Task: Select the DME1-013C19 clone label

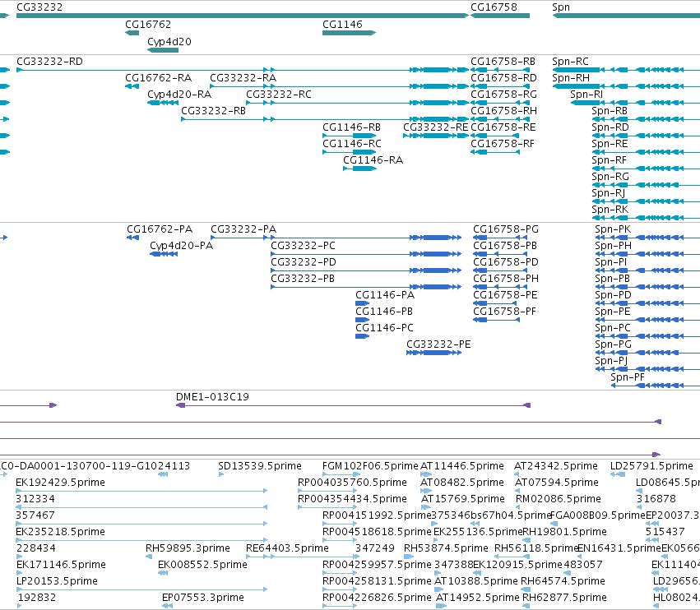Action: coord(212,397)
